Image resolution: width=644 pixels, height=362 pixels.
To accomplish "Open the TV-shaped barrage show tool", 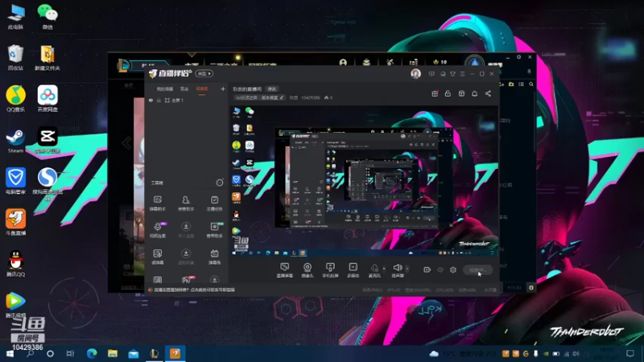I will pos(214,257).
